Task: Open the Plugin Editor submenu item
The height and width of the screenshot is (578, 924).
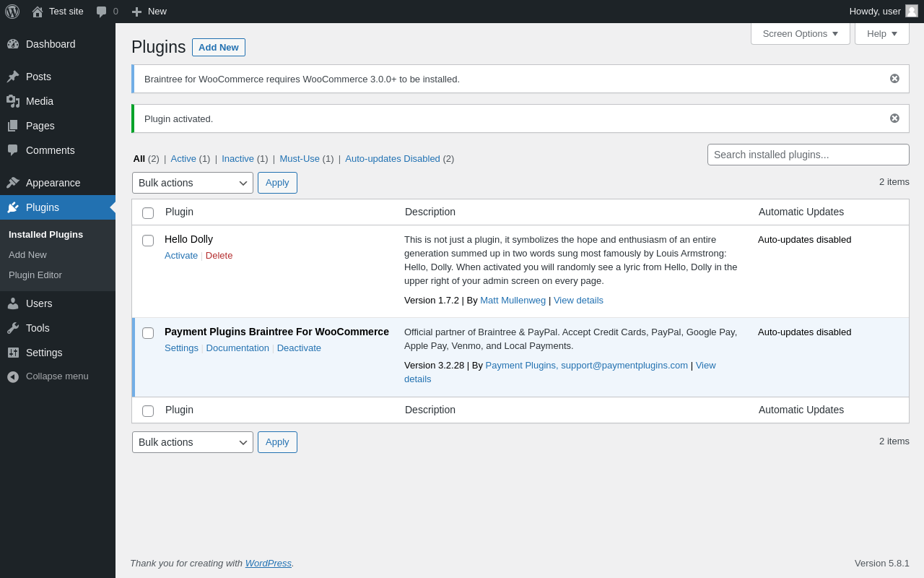Action: click(35, 275)
